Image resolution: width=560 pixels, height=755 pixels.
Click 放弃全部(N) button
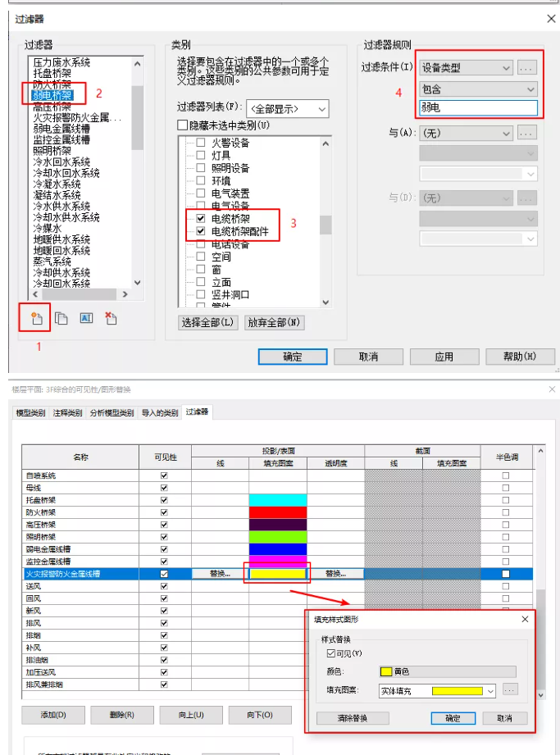(x=274, y=323)
